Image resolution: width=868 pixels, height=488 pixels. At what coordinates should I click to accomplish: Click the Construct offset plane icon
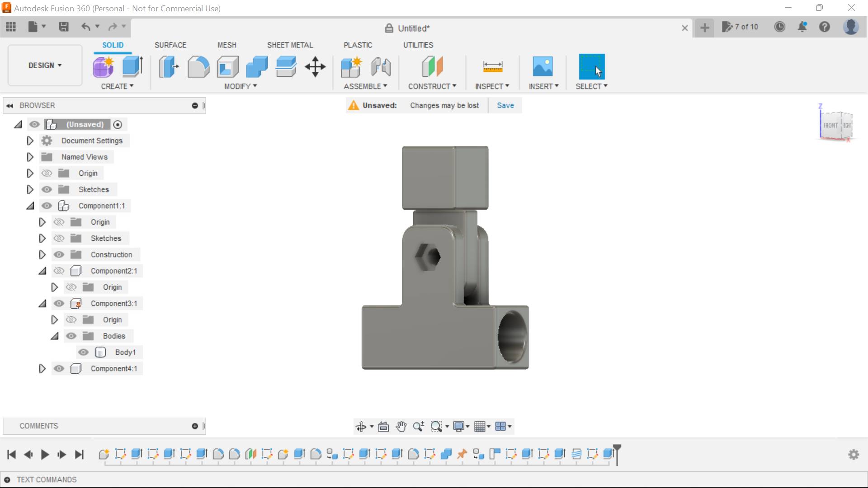[433, 66]
